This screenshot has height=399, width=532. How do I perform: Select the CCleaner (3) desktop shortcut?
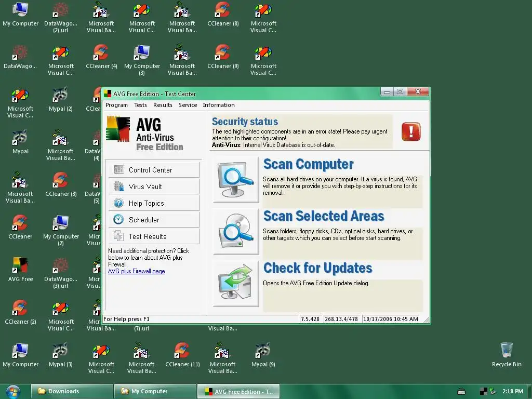point(61,185)
